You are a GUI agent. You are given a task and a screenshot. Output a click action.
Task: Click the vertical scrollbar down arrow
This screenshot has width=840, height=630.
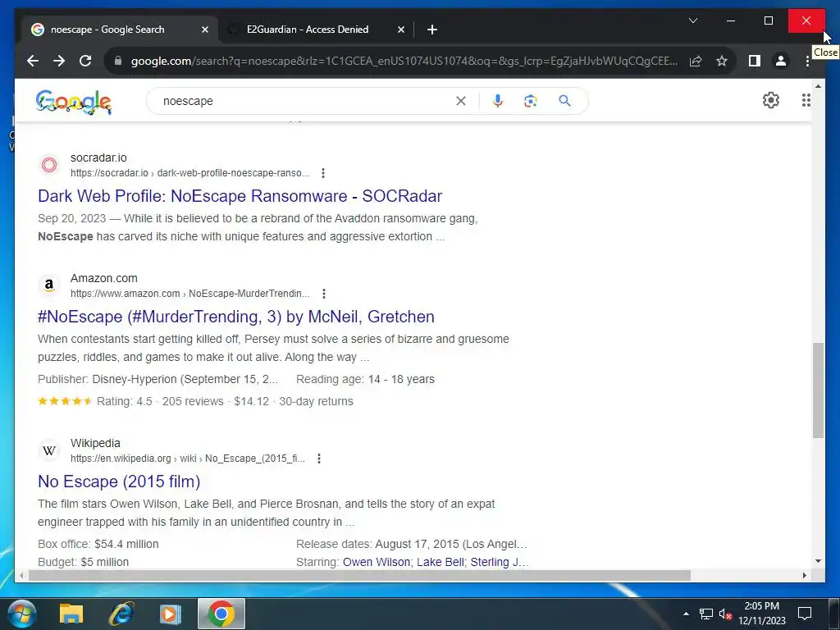(x=818, y=561)
